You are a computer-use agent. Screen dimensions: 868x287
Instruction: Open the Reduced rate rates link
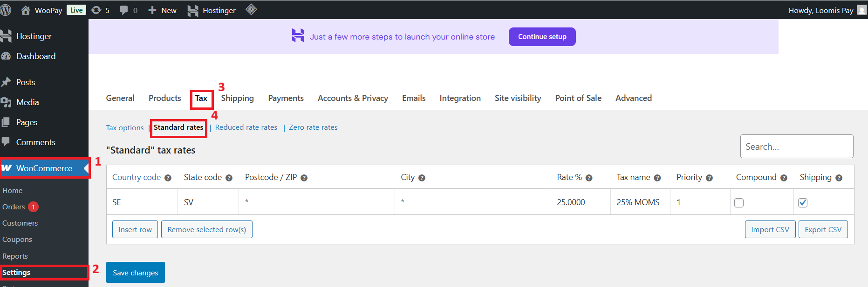[x=246, y=127]
